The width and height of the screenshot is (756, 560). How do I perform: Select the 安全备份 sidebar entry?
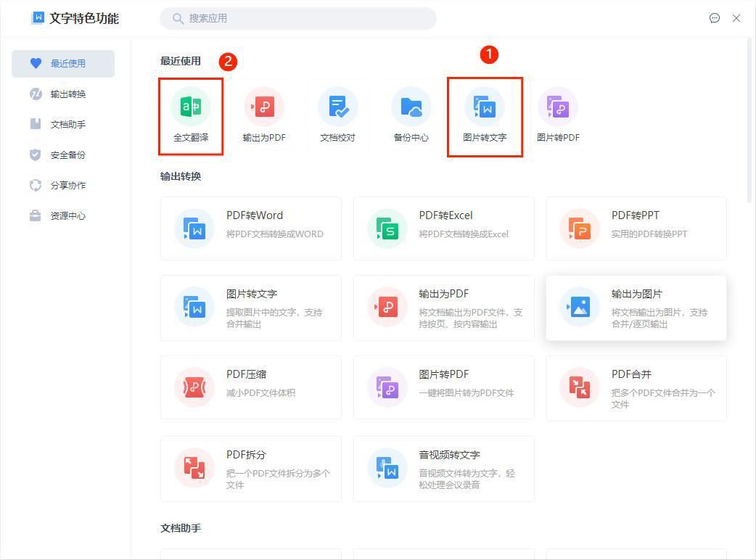pyautogui.click(x=62, y=155)
